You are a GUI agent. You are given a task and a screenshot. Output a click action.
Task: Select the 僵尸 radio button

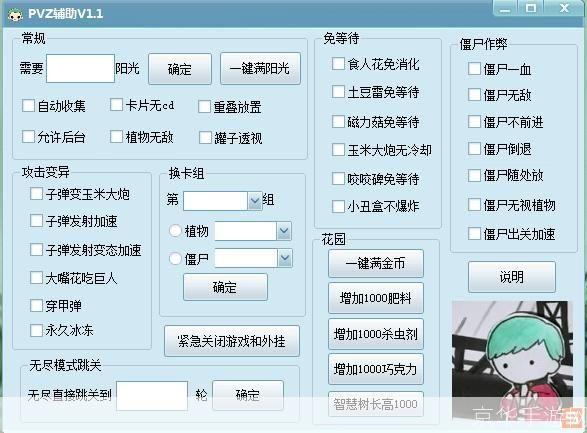(175, 258)
